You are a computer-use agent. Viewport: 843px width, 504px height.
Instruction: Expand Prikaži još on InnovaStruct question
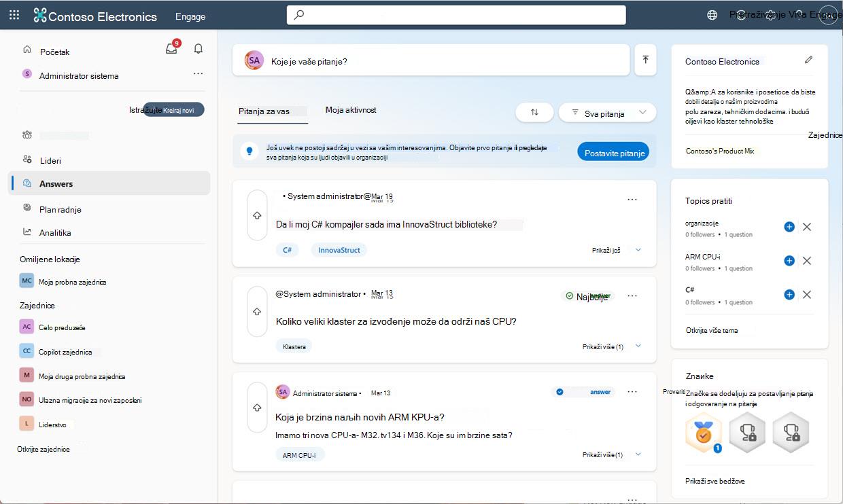tap(617, 250)
